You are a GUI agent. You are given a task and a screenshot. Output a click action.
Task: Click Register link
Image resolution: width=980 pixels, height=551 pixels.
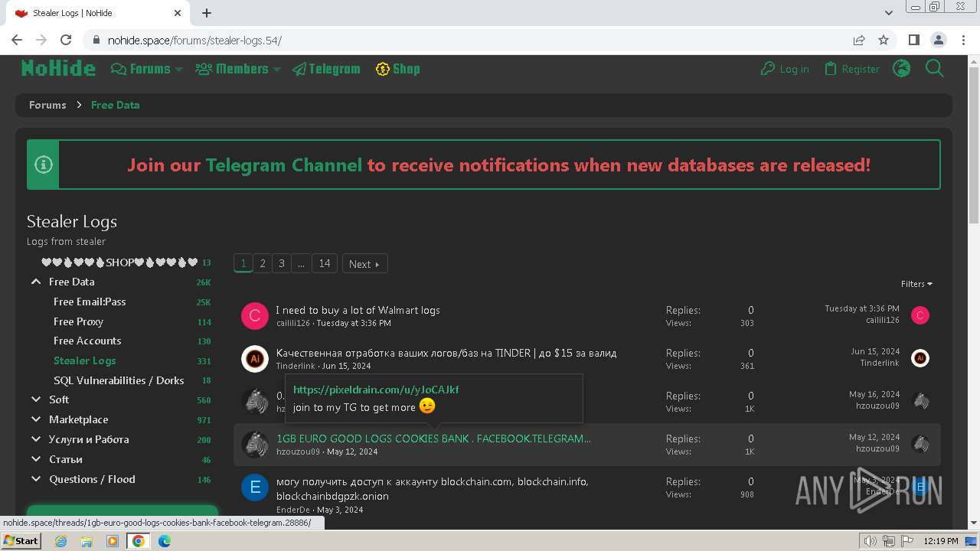point(851,69)
